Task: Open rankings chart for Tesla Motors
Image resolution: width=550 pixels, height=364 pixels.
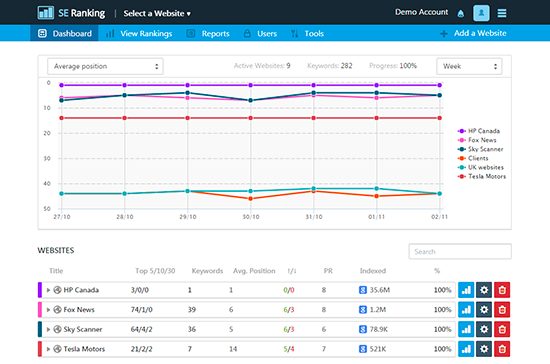Action: click(x=466, y=349)
